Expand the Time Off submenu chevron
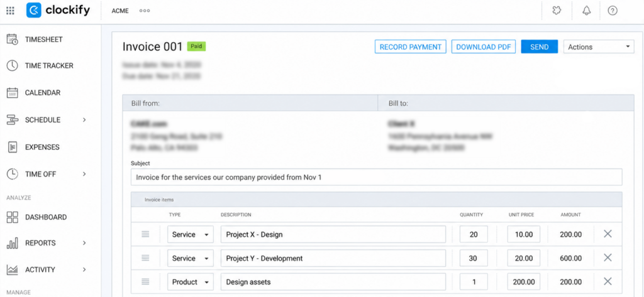This screenshot has height=297, width=644. (84, 174)
